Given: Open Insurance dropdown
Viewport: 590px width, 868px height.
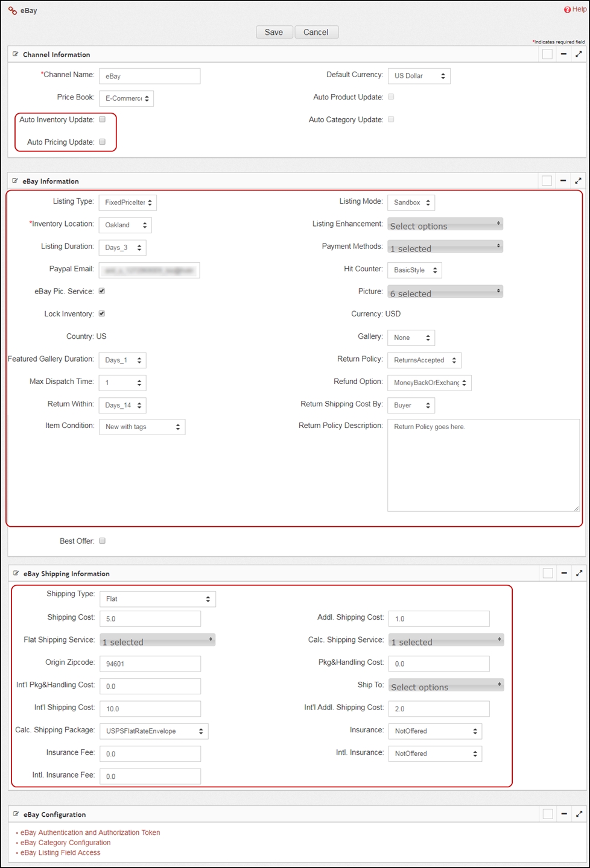Looking at the screenshot, I should coord(435,731).
